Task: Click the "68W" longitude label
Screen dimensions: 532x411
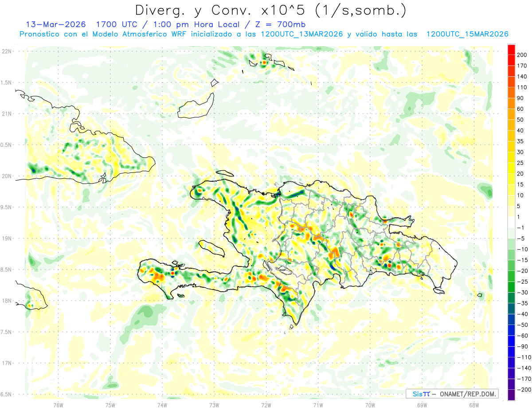Action: coord(474,405)
